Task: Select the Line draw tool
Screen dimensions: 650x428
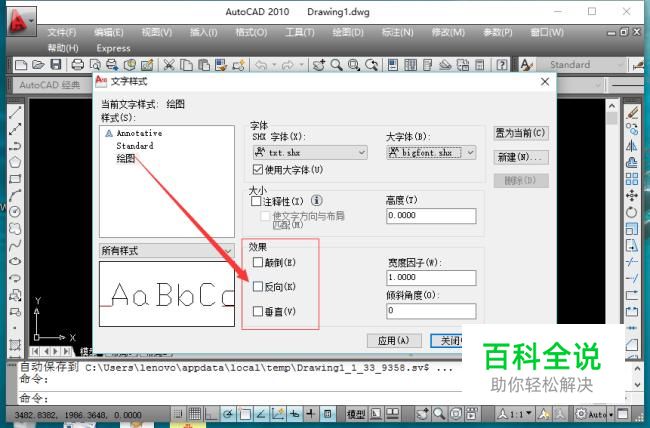Action: (x=15, y=112)
